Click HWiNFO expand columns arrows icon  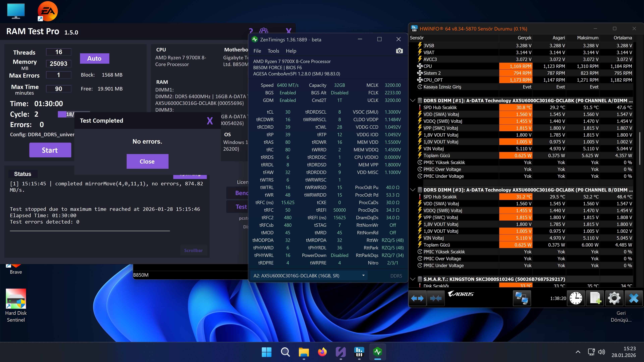pos(417,298)
